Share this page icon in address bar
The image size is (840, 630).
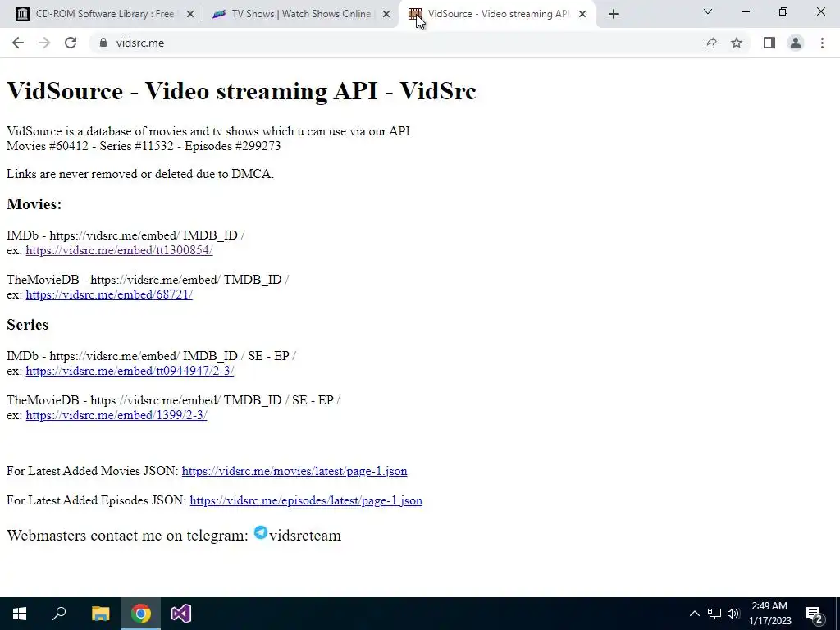click(710, 43)
